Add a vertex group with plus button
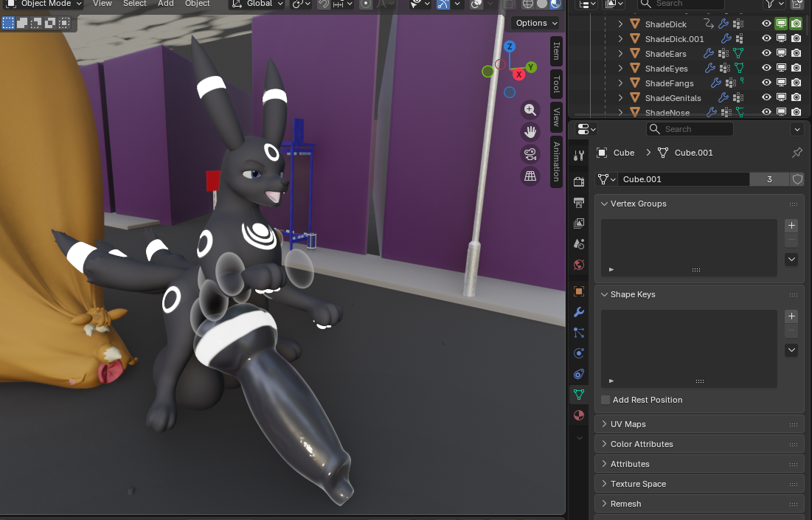Image resolution: width=812 pixels, height=520 pixels. click(791, 226)
